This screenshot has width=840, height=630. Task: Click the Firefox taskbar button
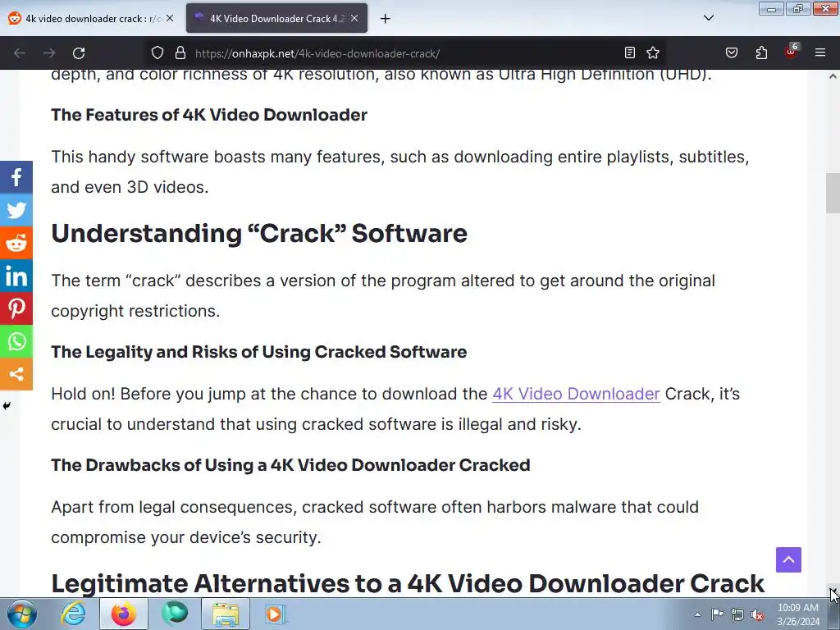(124, 614)
